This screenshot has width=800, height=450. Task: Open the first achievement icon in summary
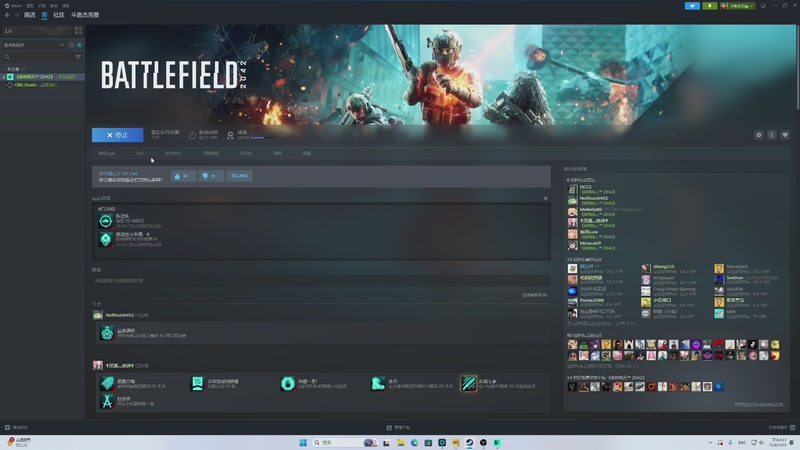[x=106, y=221]
